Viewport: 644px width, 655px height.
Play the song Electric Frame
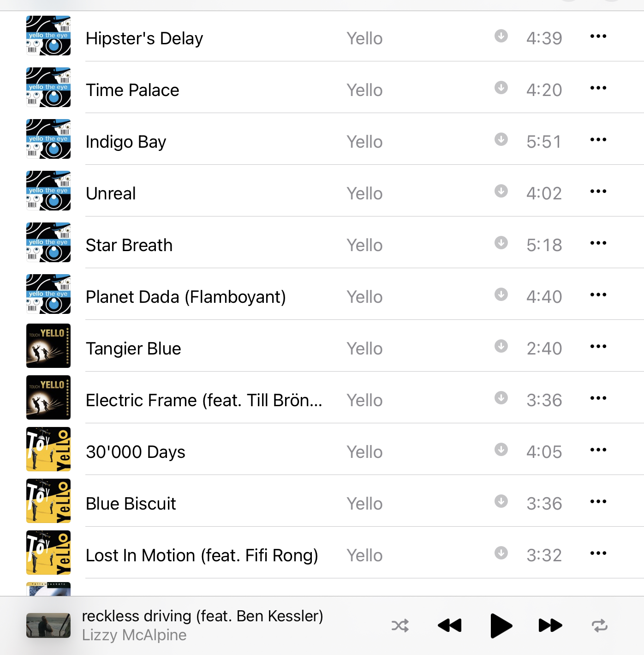[204, 400]
